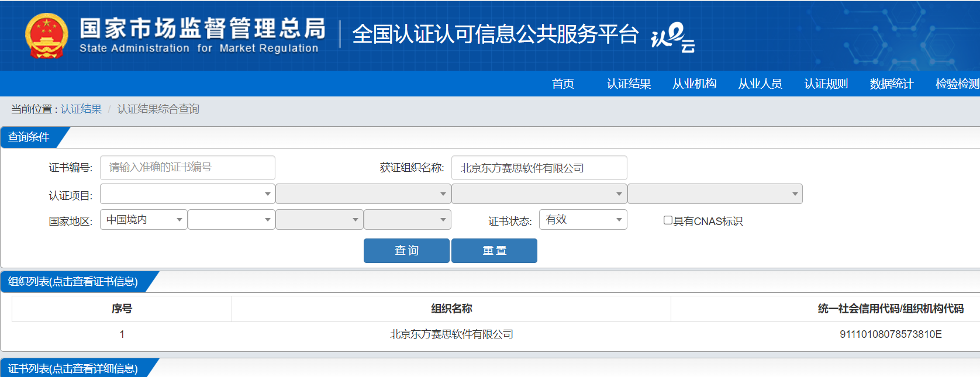Follow the 认证结果 breadcrumb link
The image size is (980, 377).
pyautogui.click(x=81, y=109)
